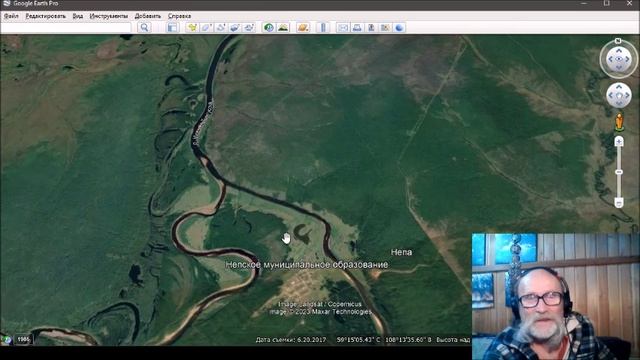Open the Добавить menu
This screenshot has height=360, width=640.
[148, 16]
